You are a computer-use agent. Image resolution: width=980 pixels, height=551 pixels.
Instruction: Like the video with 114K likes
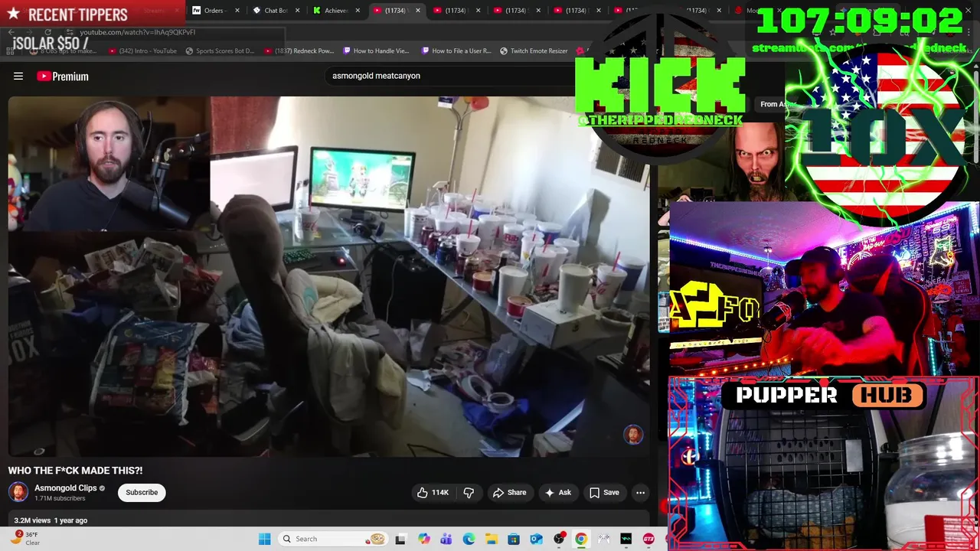pyautogui.click(x=433, y=493)
